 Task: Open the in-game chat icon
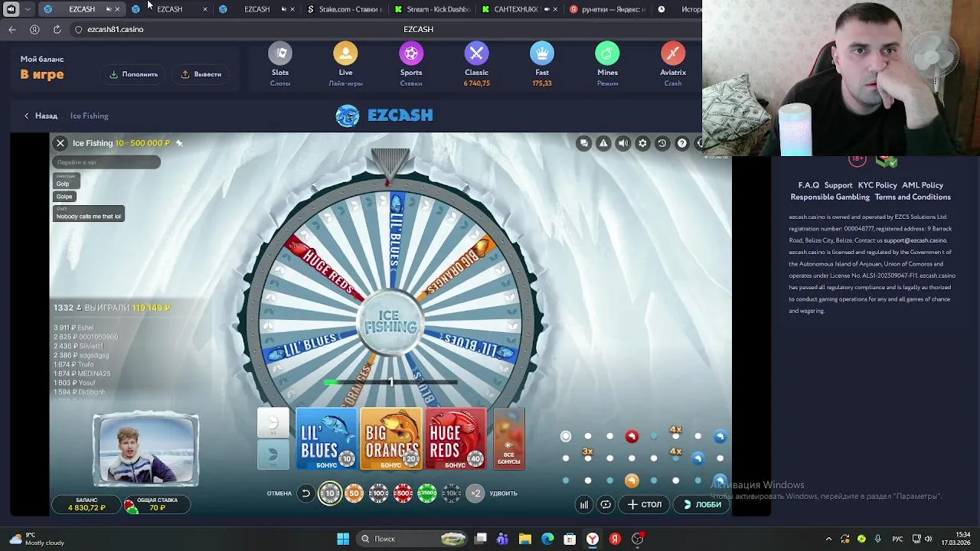coord(584,143)
